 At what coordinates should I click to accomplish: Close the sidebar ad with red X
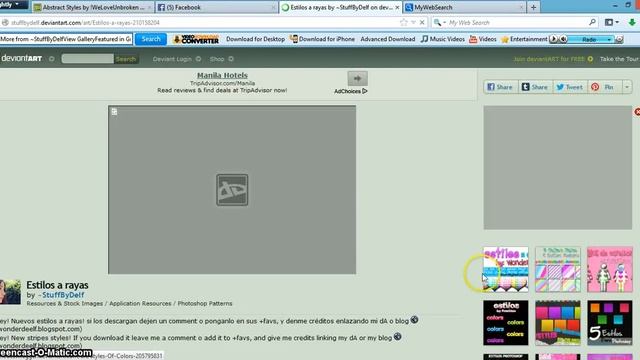[637, 111]
